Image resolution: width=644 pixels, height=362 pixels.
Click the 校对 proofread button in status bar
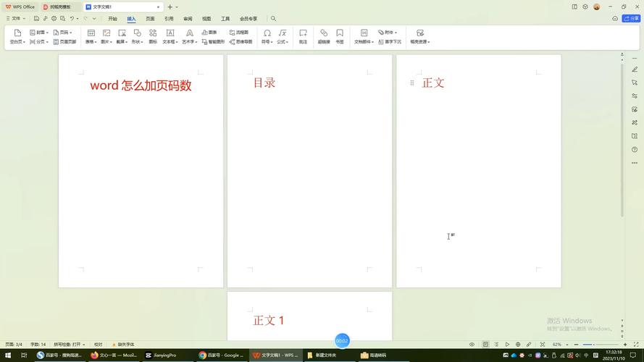(99, 345)
